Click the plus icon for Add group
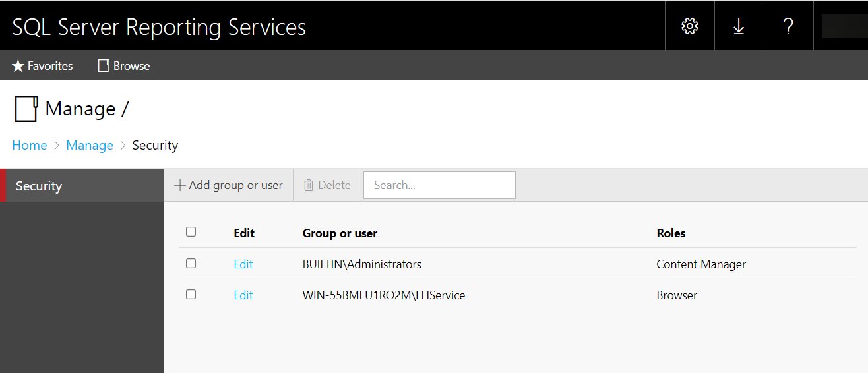The image size is (868, 373). tap(179, 185)
